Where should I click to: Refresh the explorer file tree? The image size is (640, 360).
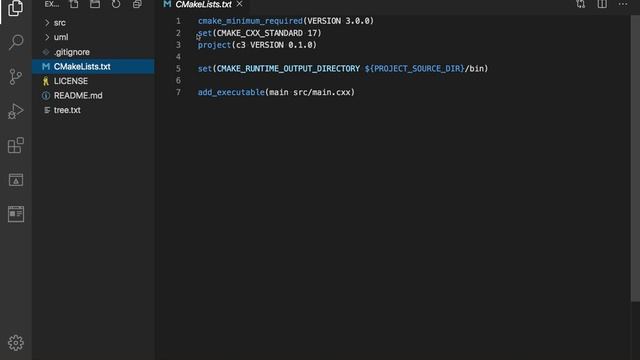tap(116, 4)
